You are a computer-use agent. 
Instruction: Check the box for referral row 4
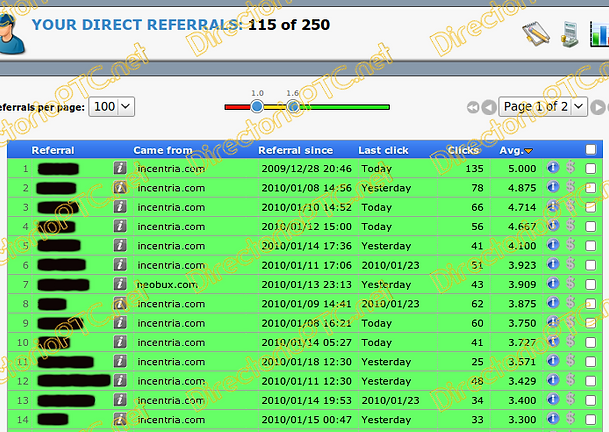[591, 226]
